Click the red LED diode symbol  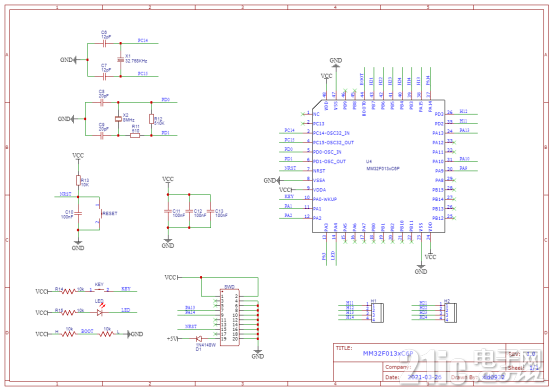tap(100, 312)
